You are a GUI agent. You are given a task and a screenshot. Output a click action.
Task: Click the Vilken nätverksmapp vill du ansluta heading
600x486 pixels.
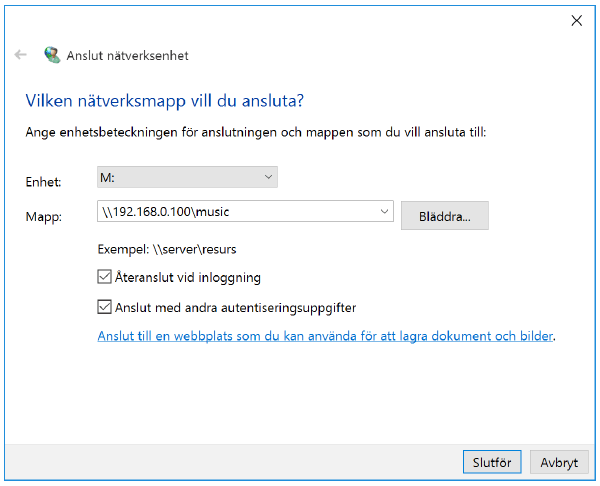point(165,101)
